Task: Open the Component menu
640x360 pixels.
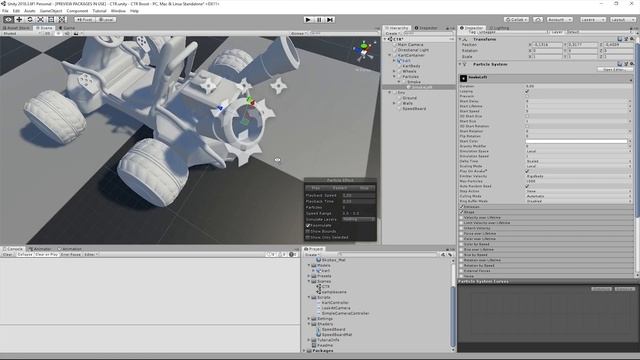Action: point(77,11)
